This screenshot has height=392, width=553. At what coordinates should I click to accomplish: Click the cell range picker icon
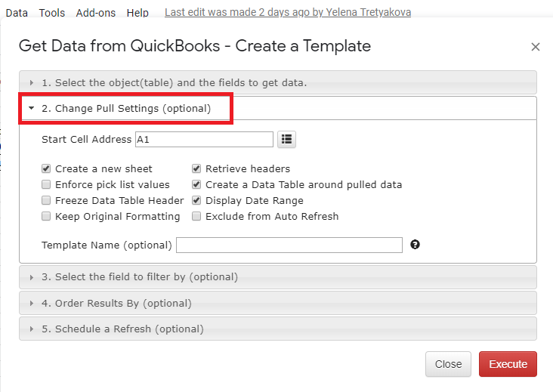point(286,139)
